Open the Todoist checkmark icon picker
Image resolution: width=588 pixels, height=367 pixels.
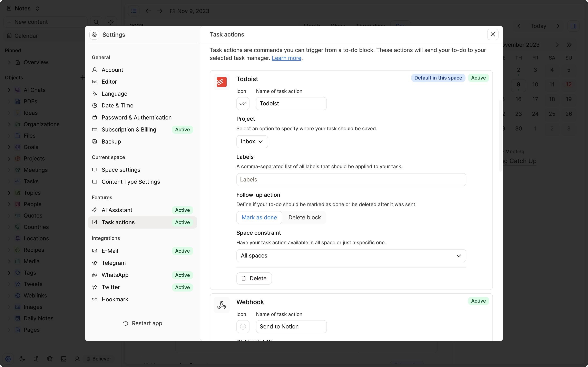(x=243, y=103)
